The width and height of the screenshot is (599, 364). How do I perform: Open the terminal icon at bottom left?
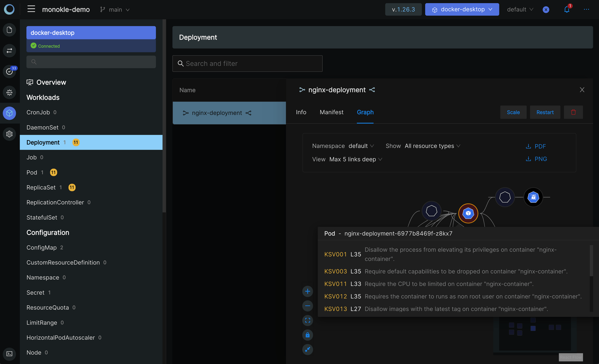click(9, 354)
